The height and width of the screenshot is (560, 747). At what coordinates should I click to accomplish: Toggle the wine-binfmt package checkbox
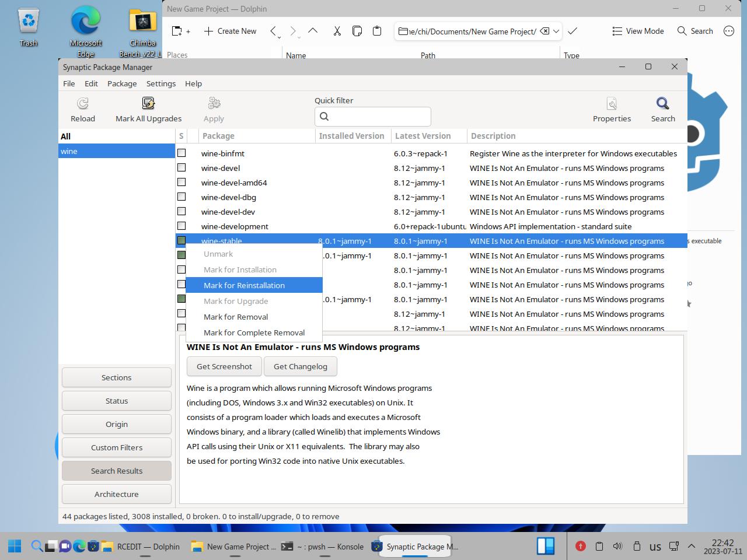181,153
